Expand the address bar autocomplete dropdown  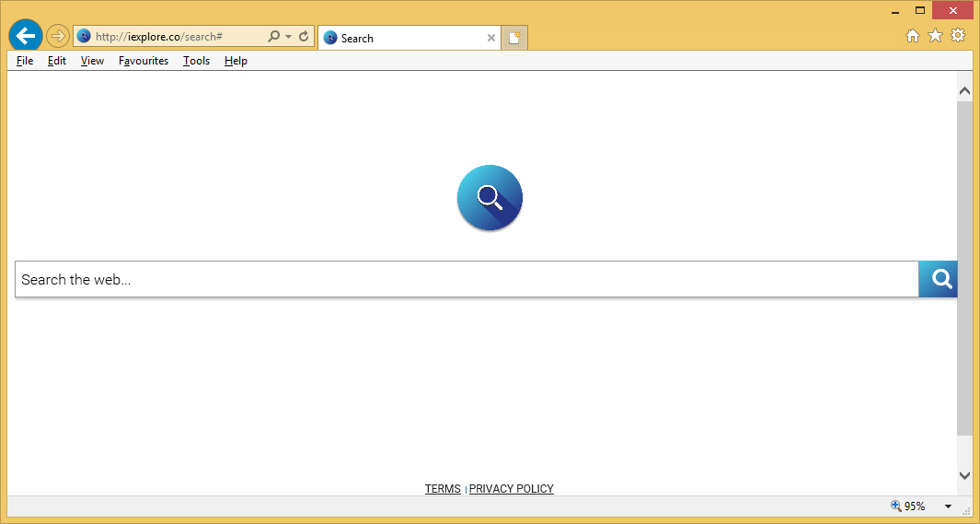288,37
